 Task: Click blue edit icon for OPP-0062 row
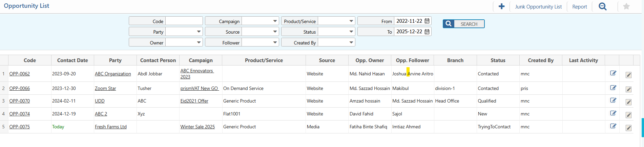[613, 73]
